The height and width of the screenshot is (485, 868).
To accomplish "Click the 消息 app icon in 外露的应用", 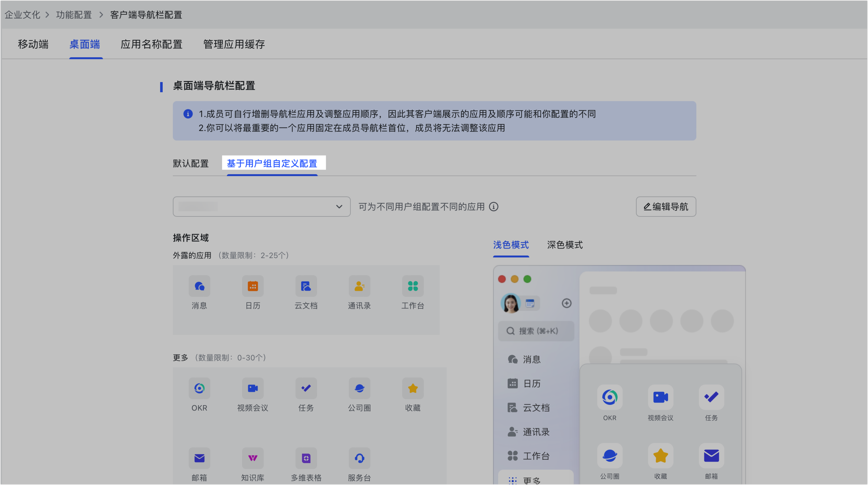I will [199, 286].
